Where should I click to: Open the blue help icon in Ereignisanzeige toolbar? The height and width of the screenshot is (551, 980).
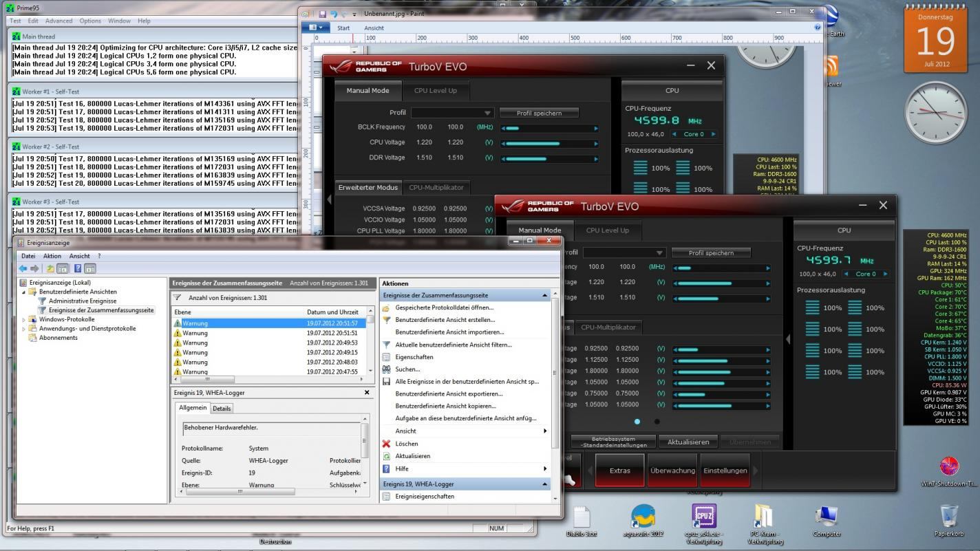coord(78,268)
